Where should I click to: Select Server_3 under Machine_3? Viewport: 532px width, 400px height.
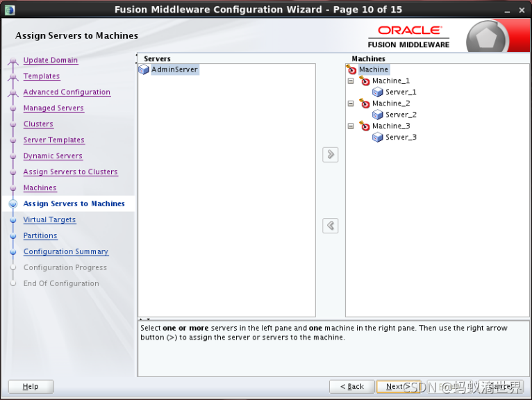(x=401, y=137)
